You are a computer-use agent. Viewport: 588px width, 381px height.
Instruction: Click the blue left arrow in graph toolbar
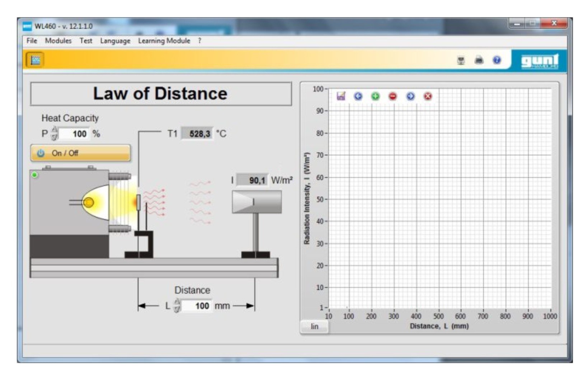[x=358, y=96]
